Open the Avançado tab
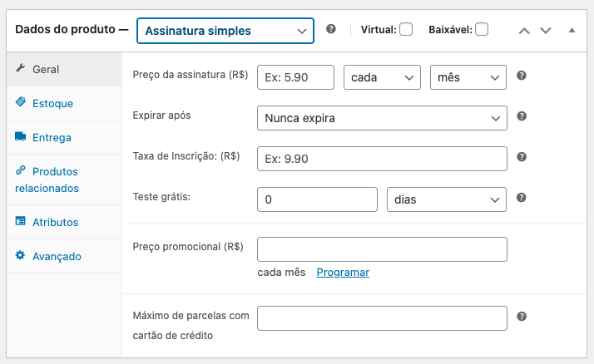This screenshot has width=594, height=364. [x=57, y=256]
